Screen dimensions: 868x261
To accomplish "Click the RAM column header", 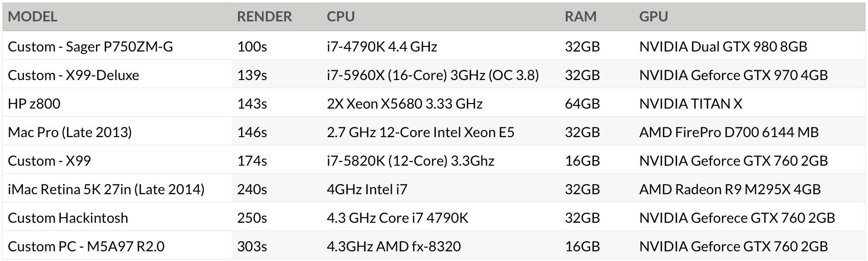I will (580, 17).
